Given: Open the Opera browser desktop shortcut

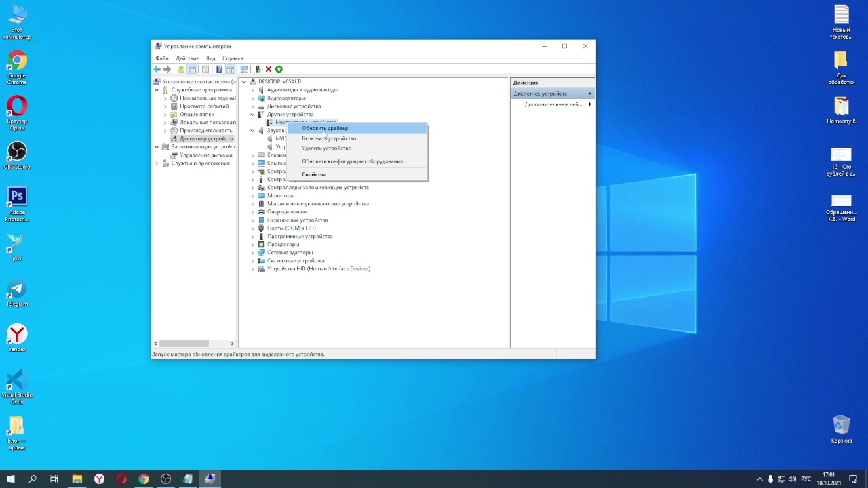Looking at the screenshot, I should 17,113.
